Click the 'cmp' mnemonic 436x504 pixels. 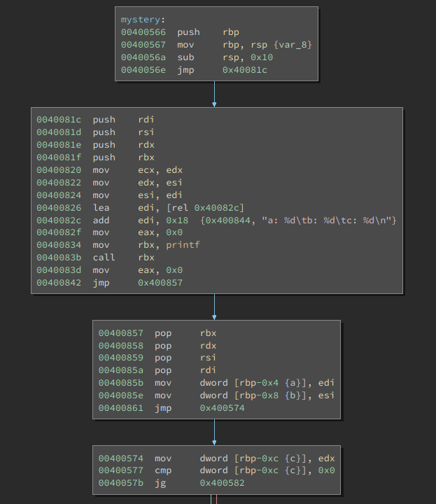point(163,470)
